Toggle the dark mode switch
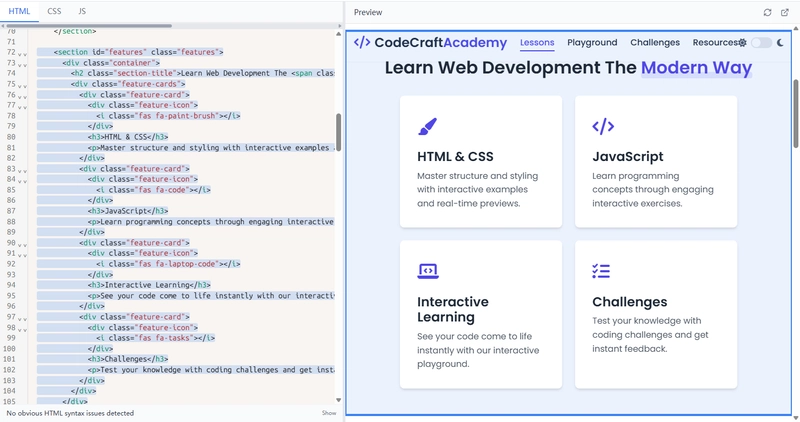800x422 pixels. tap(761, 43)
